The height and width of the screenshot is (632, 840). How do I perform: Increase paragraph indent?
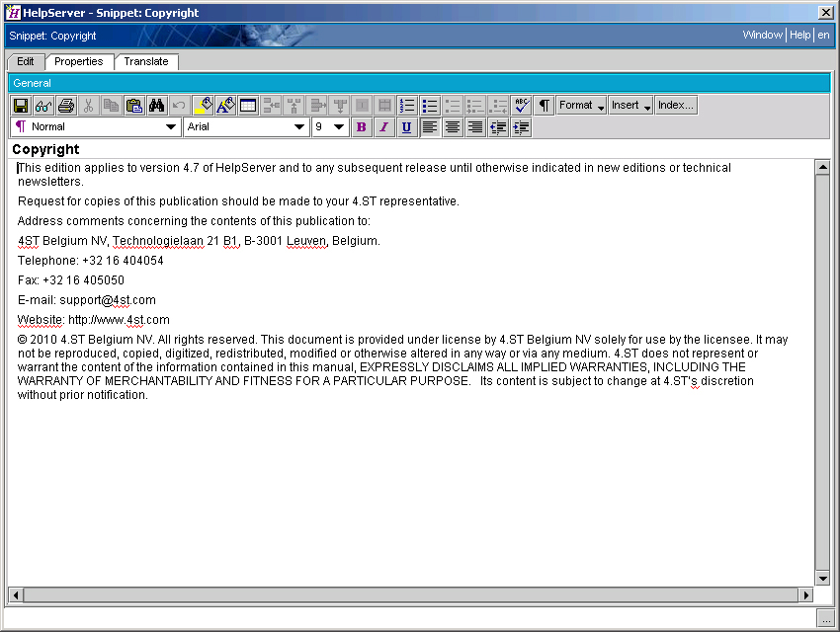pyautogui.click(x=521, y=127)
